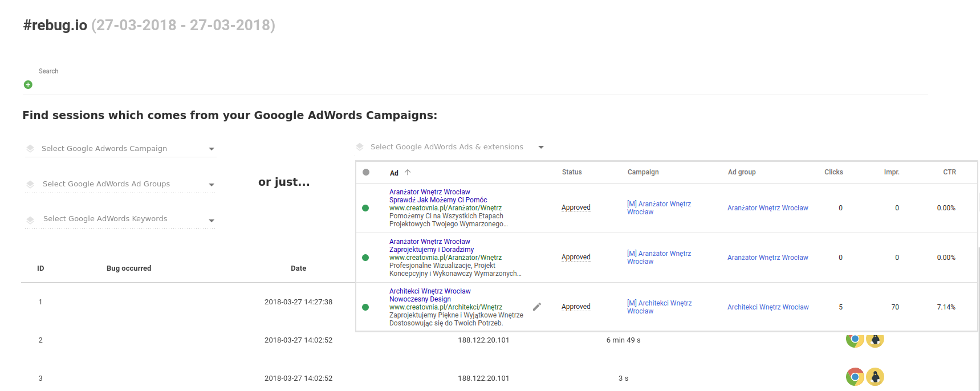Open ad headline 'Architekci Wnętrz Wrocław'
This screenshot has height=391, width=980.
430,291
